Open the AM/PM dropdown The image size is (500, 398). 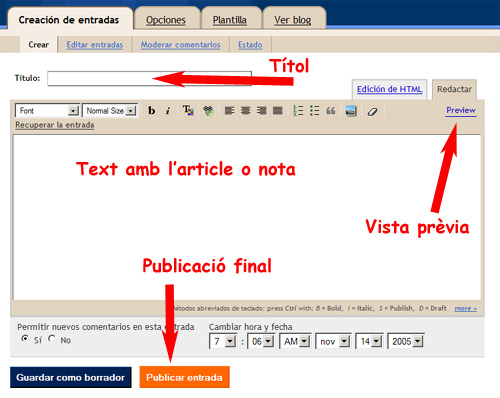(295, 341)
